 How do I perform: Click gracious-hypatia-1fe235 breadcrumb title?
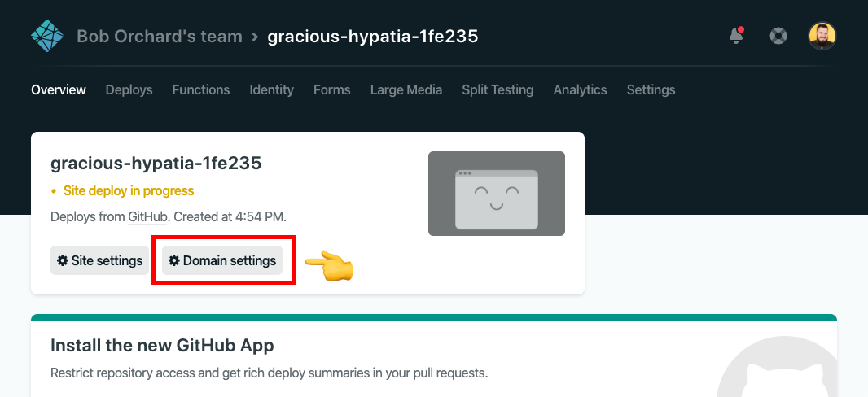tap(373, 37)
